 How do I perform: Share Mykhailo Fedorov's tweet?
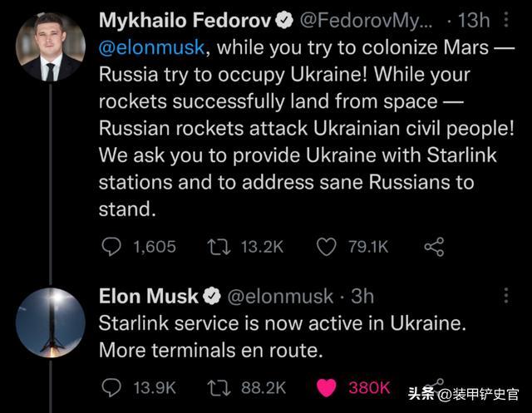(434, 247)
